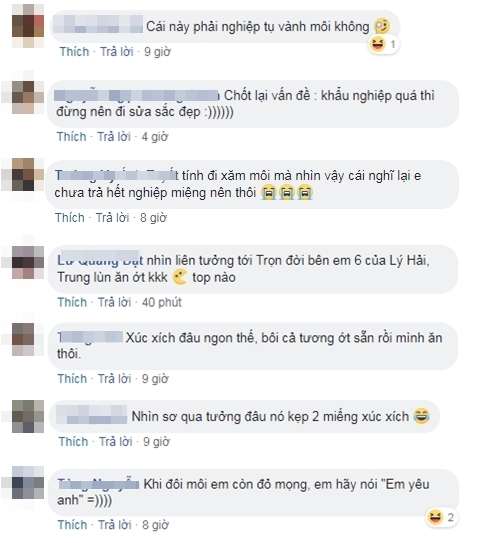Click the laughing reaction on the first comment
Viewport: 494px width, 543px height.
383,44
